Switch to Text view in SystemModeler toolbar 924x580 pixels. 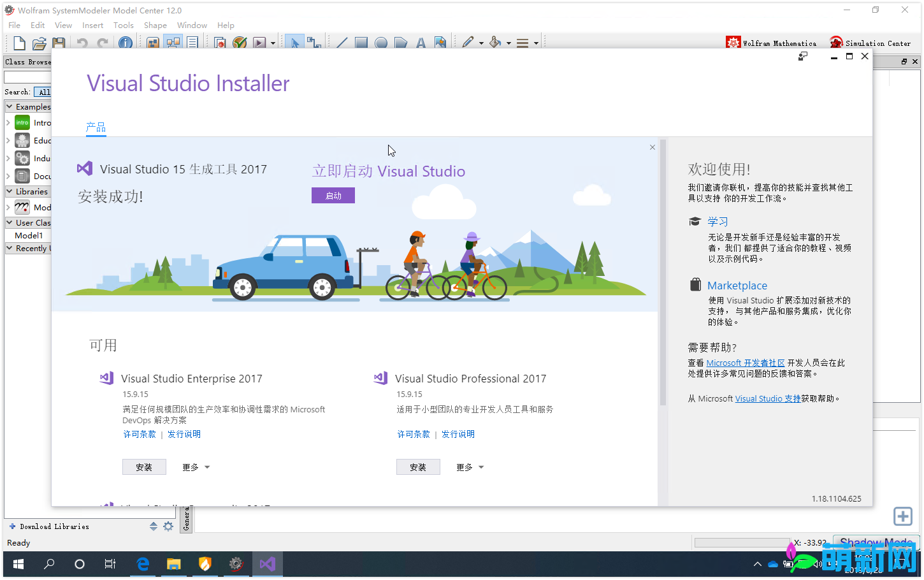(x=192, y=43)
